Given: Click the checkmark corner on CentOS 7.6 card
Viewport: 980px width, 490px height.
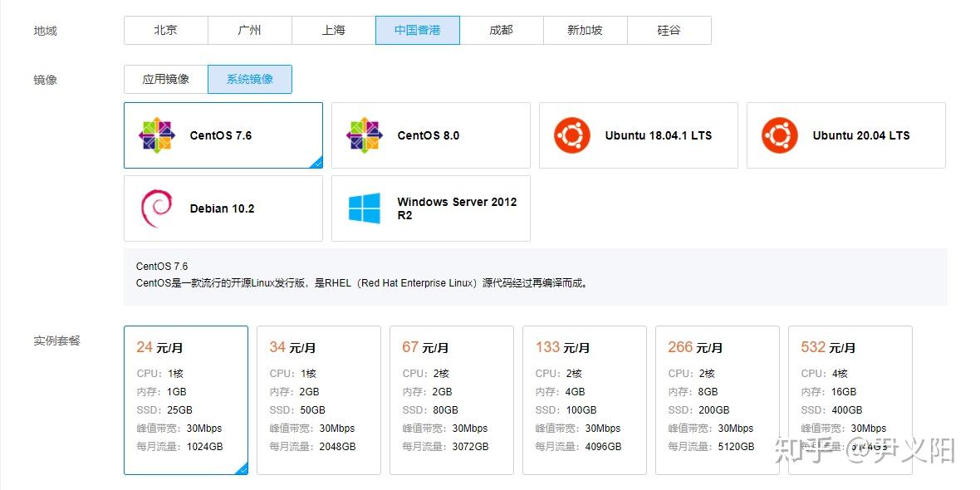Looking at the screenshot, I should point(317,163).
